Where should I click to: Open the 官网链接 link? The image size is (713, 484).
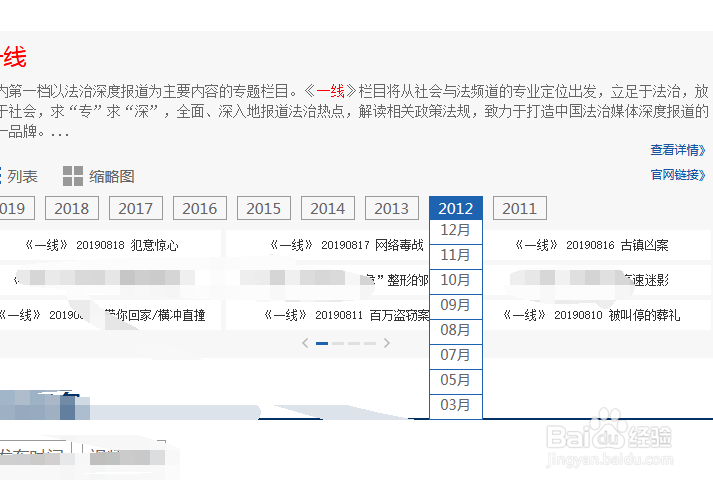coord(678,175)
